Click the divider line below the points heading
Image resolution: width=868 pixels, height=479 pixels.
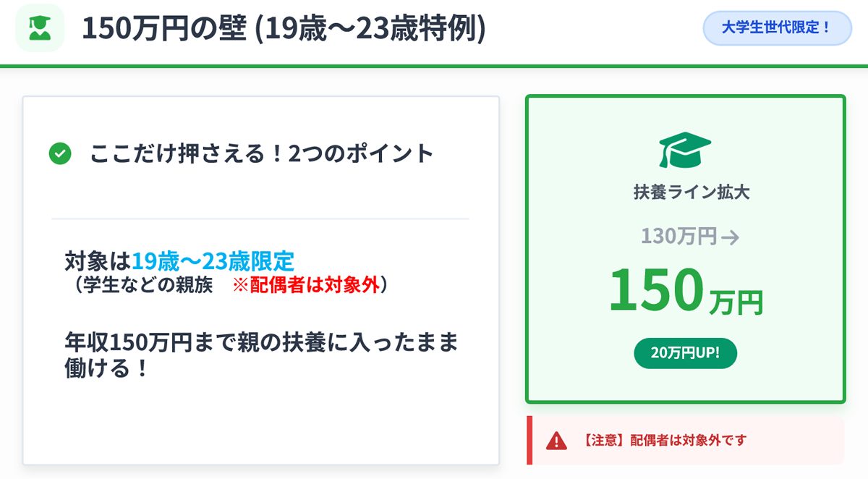coord(260,219)
